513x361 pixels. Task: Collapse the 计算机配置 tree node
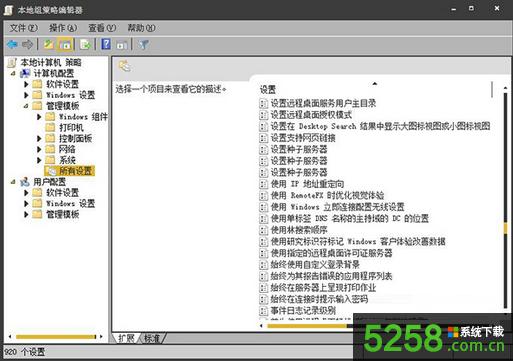[x=13, y=73]
